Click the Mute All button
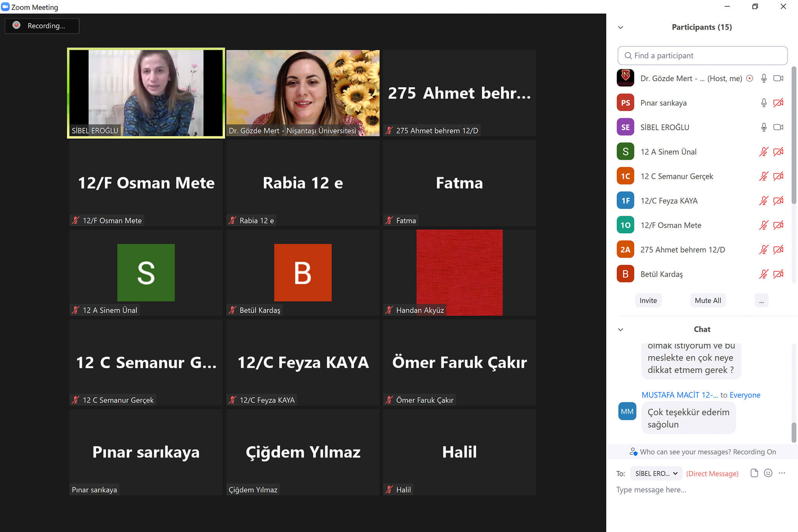Screen dimensions: 798x532 [708, 300]
